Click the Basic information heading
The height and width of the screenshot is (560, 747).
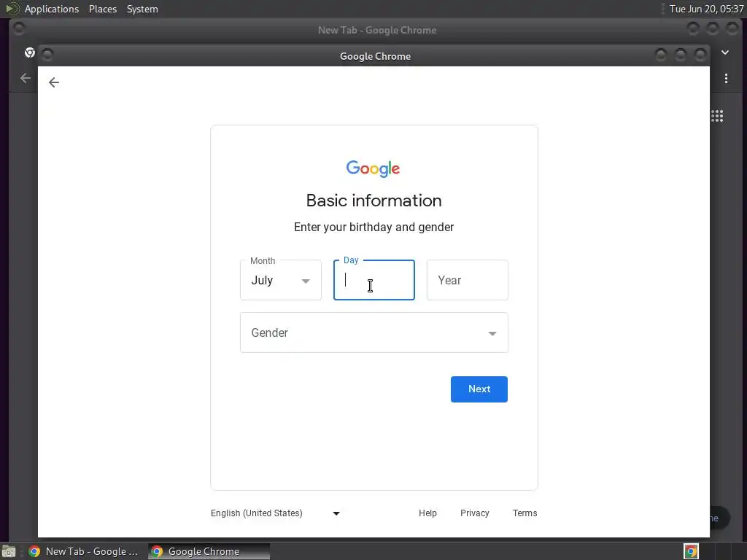click(374, 201)
